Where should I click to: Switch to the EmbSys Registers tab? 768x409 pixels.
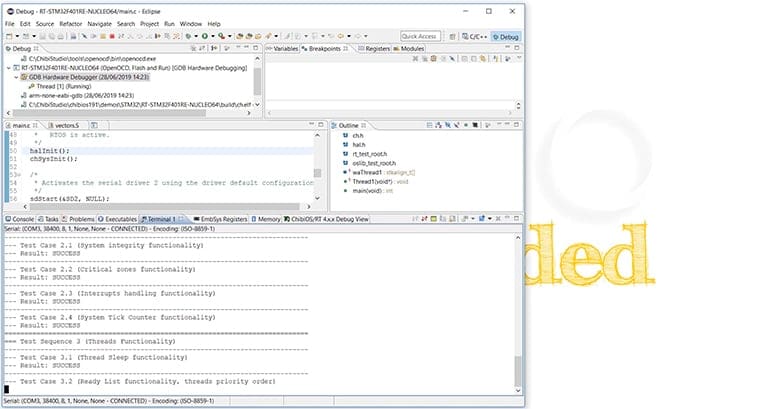pos(220,219)
